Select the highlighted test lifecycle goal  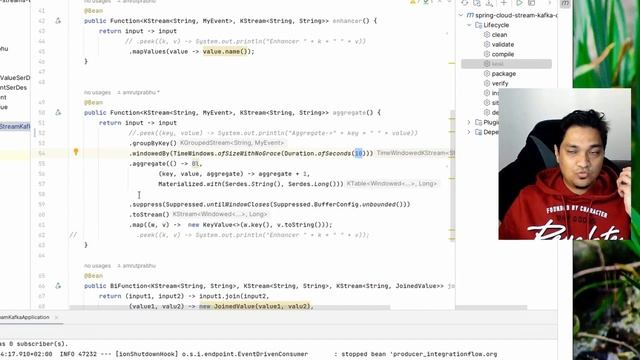[507, 64]
